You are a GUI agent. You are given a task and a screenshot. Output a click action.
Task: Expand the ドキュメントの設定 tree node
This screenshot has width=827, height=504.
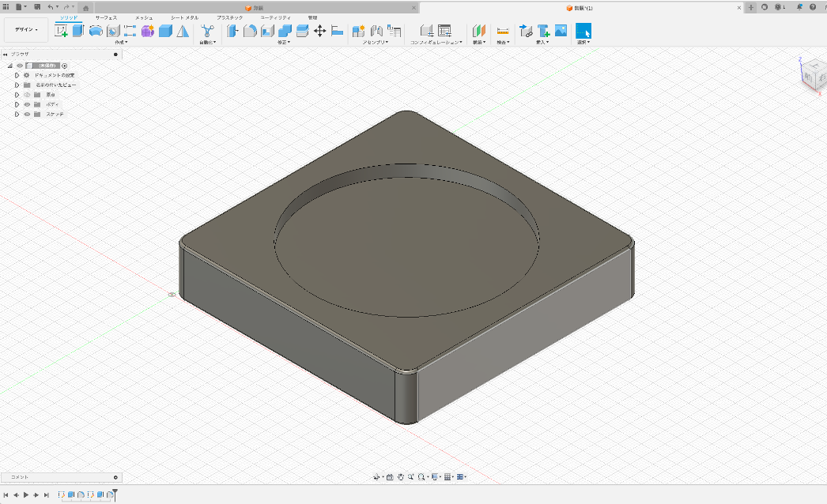point(17,75)
